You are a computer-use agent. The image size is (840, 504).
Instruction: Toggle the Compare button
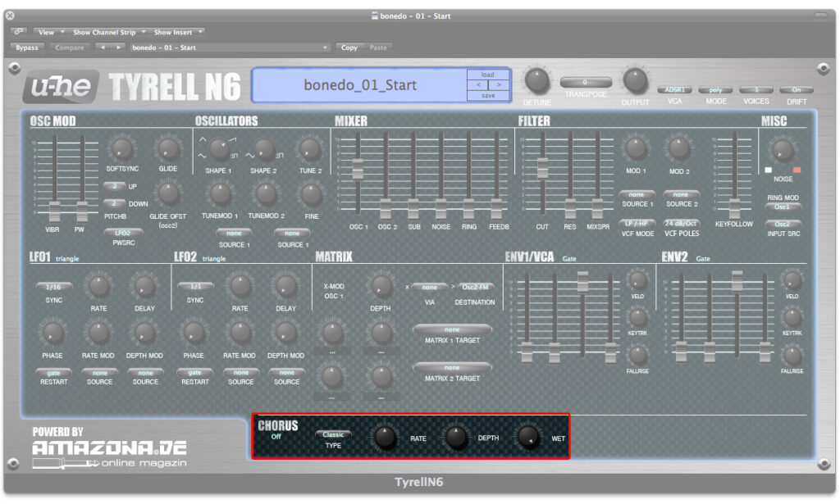70,48
